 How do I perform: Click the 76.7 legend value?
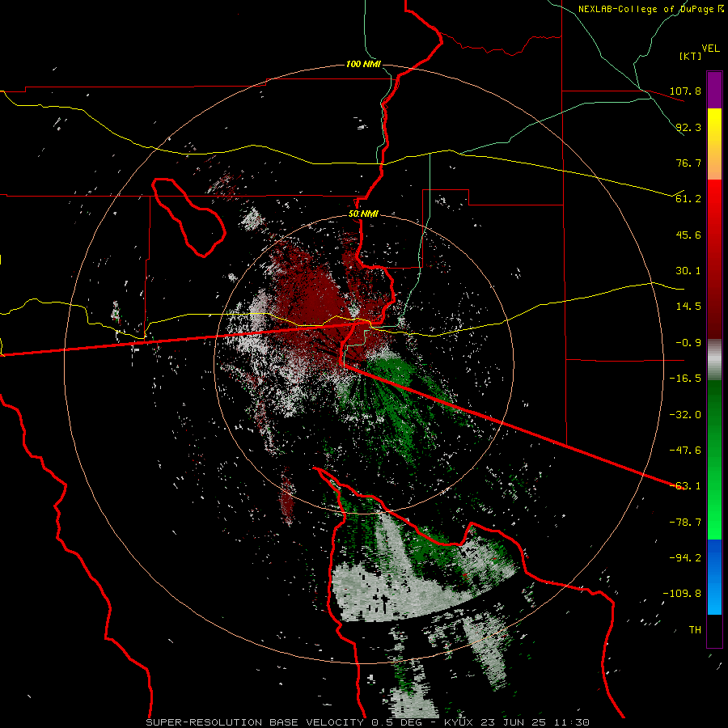tap(688, 163)
